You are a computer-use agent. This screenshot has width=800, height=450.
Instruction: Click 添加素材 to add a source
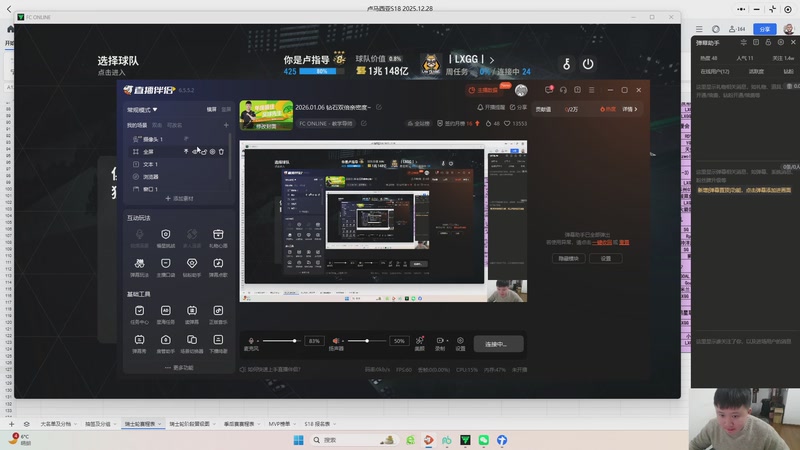pos(180,198)
